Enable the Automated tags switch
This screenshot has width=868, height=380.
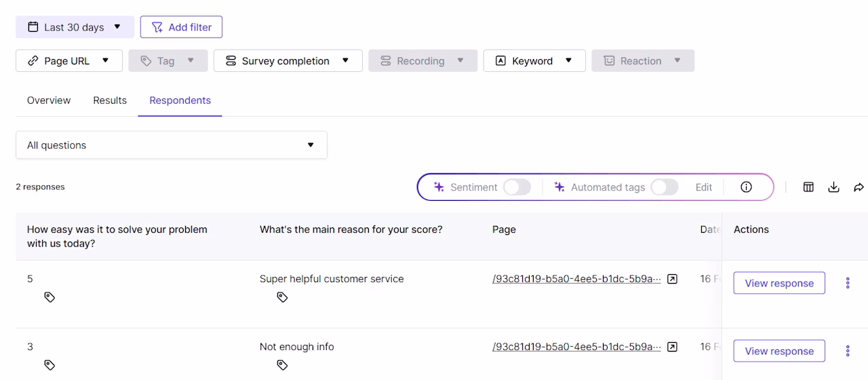(x=664, y=187)
